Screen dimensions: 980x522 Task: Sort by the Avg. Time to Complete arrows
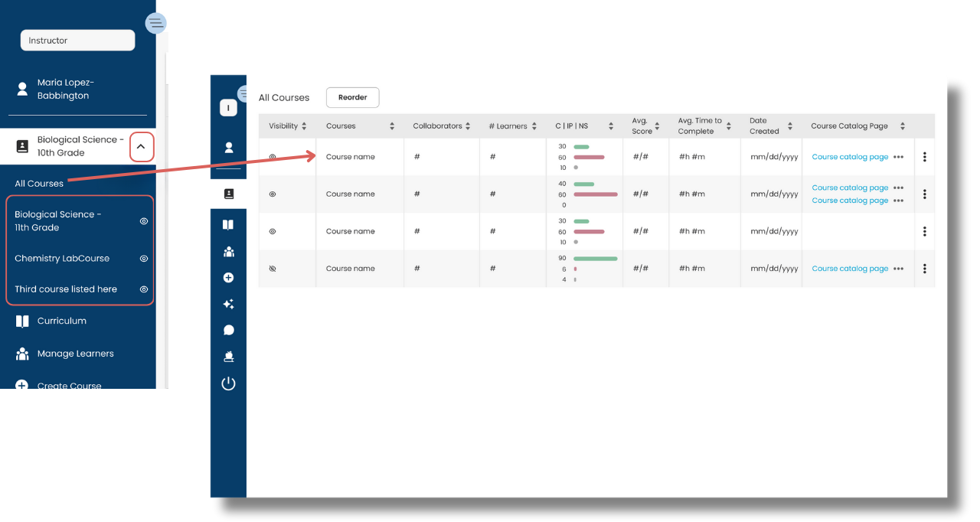tap(729, 126)
